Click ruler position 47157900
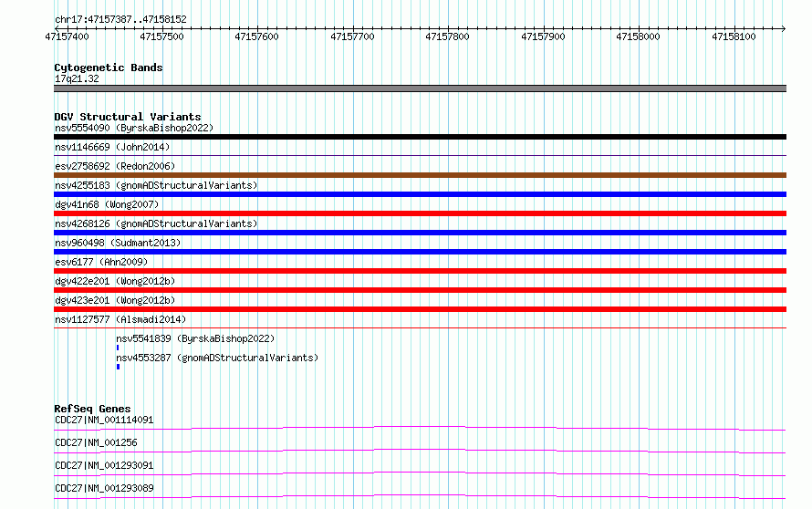This screenshot has width=812, height=509. tap(543, 36)
